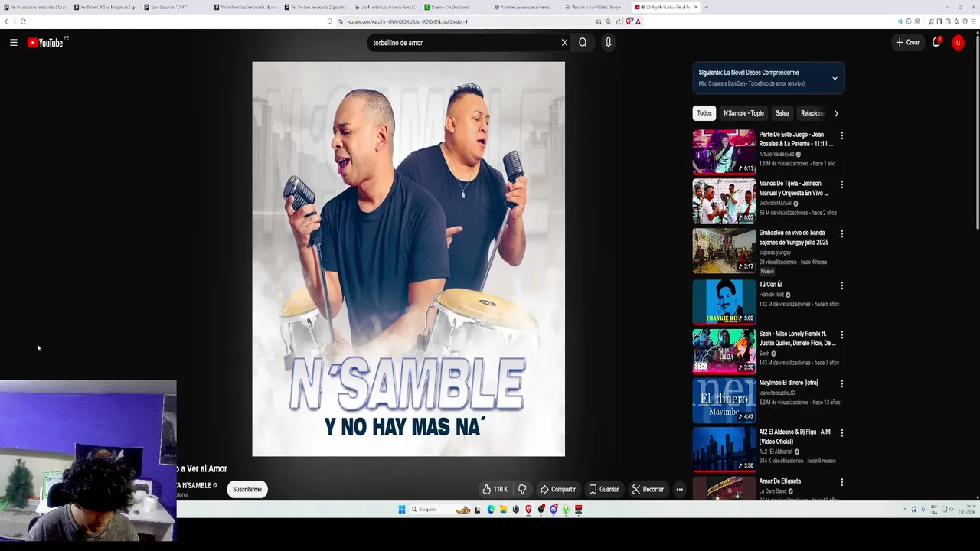This screenshot has width=980, height=551.
Task: Open Tú Con Él video title
Action: point(770,285)
